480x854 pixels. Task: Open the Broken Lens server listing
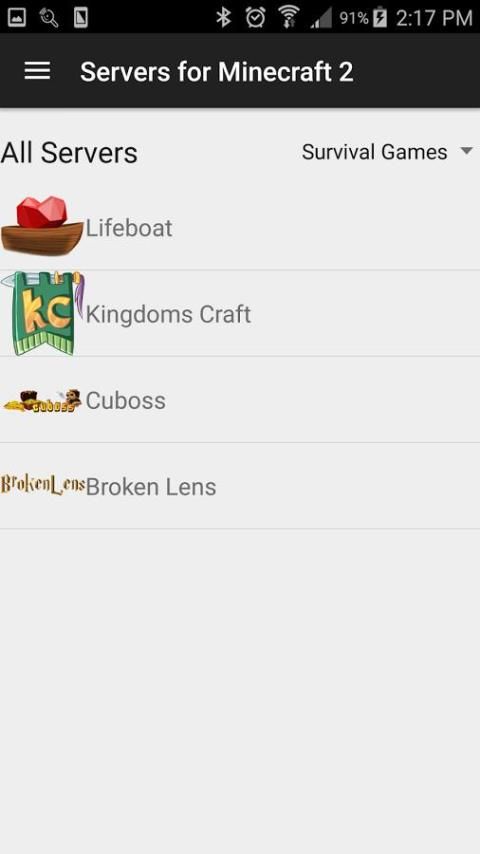pos(240,486)
